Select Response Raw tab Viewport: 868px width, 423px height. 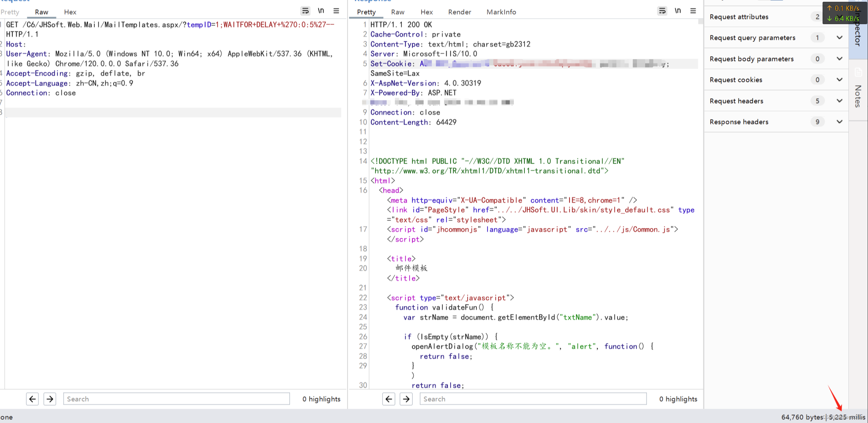point(398,12)
